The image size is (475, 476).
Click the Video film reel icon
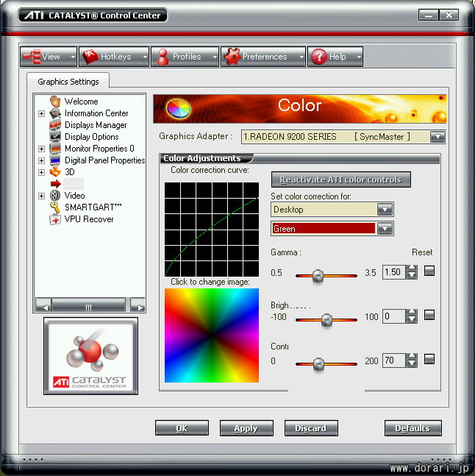pos(55,196)
